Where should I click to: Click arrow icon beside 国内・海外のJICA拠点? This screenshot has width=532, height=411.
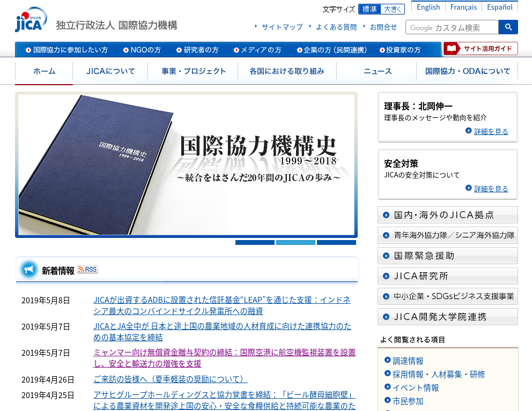click(386, 215)
